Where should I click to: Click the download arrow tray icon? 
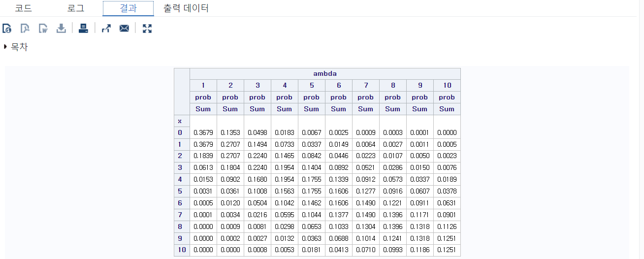(61, 29)
